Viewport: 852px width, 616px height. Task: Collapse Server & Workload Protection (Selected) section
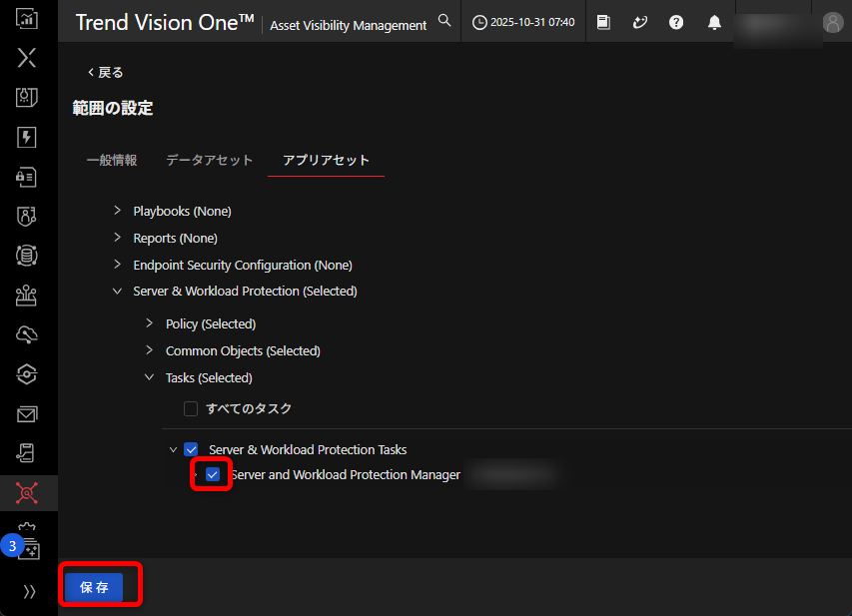click(x=117, y=292)
